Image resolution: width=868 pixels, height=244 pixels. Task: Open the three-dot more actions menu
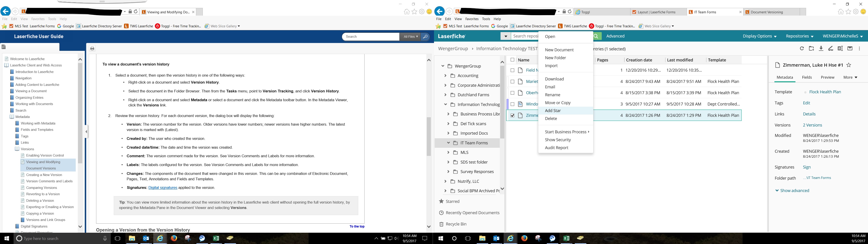click(860, 49)
